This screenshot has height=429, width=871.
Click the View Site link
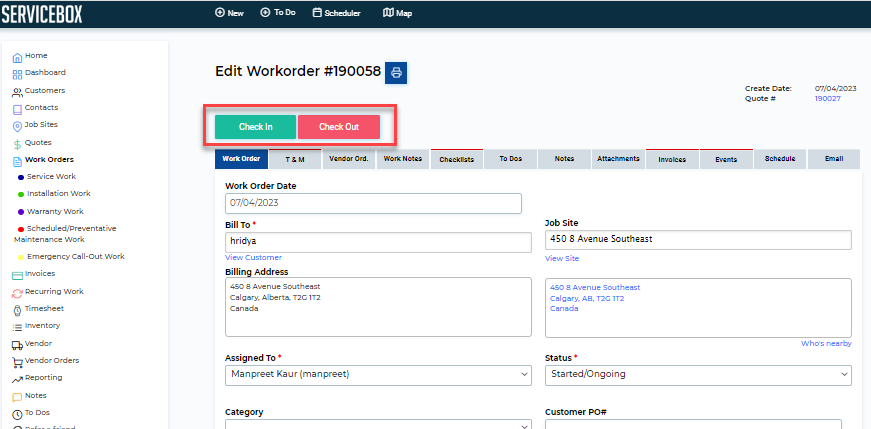pos(562,258)
